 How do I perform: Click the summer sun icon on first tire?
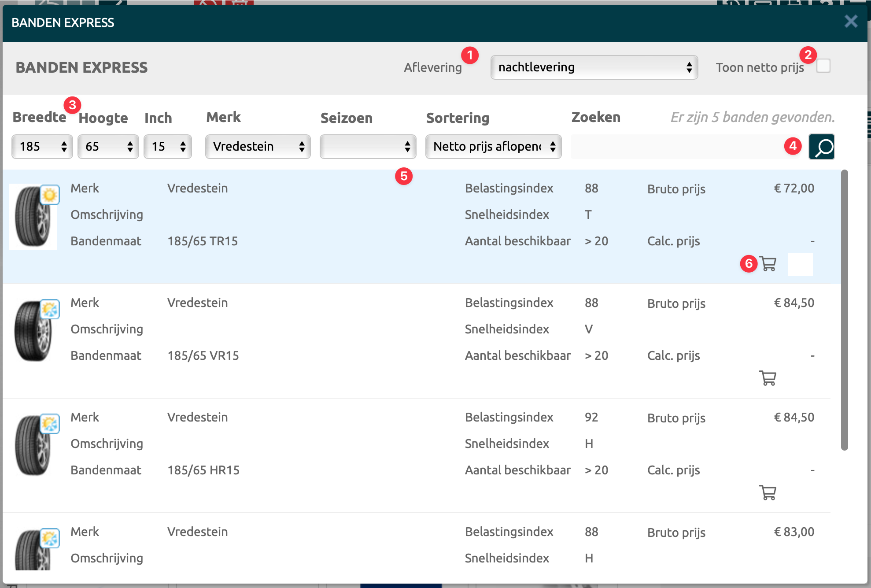50,195
